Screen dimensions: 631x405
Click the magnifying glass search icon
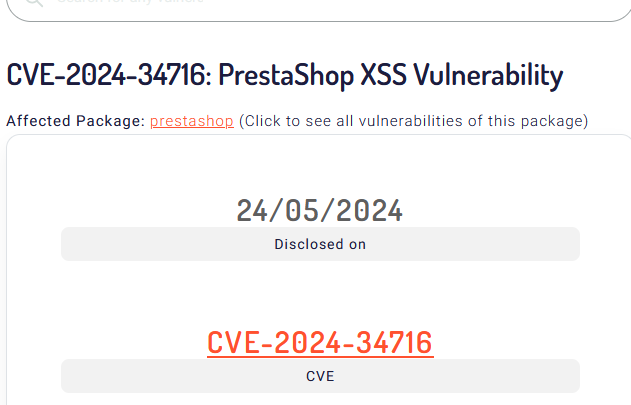coord(34,2)
